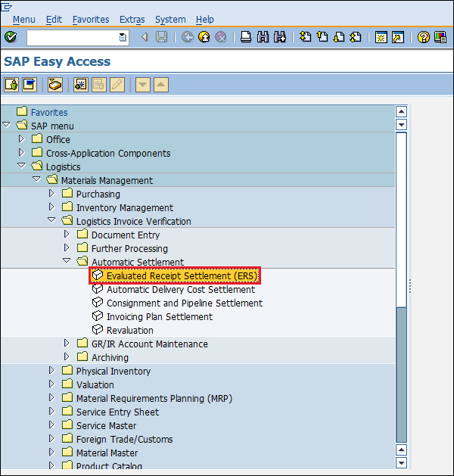The width and height of the screenshot is (454, 476).
Task: Click the First Page icon
Action: click(305, 37)
